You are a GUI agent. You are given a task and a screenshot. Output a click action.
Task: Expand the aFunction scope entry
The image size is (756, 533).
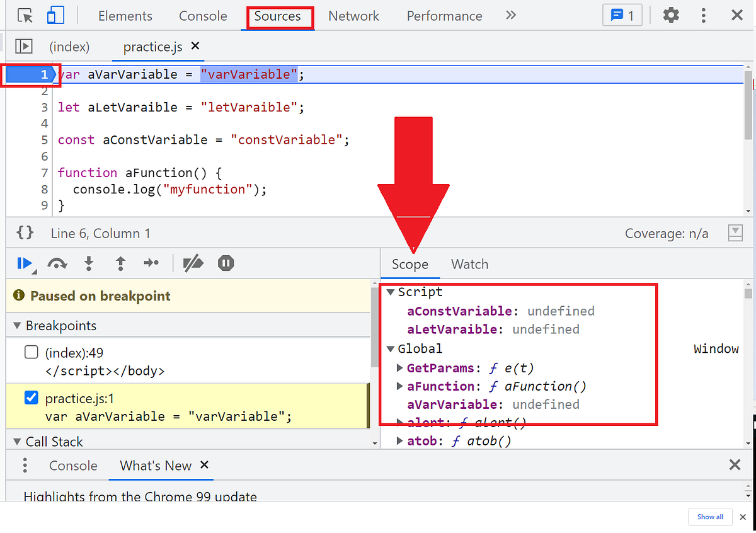pyautogui.click(x=399, y=386)
